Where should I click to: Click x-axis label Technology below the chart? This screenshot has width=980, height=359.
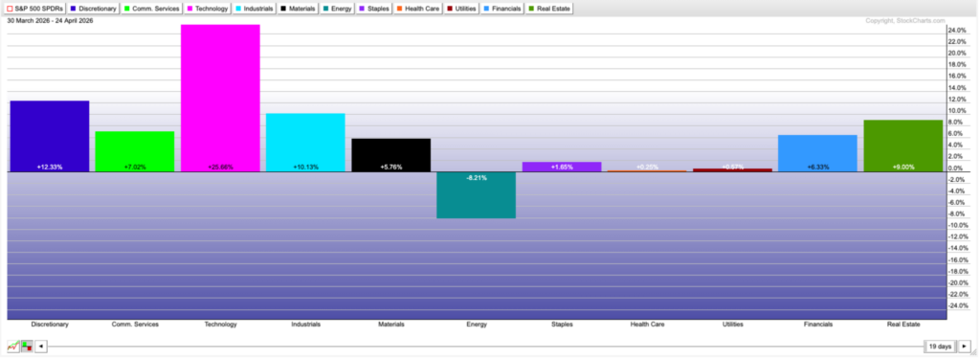[x=221, y=324]
